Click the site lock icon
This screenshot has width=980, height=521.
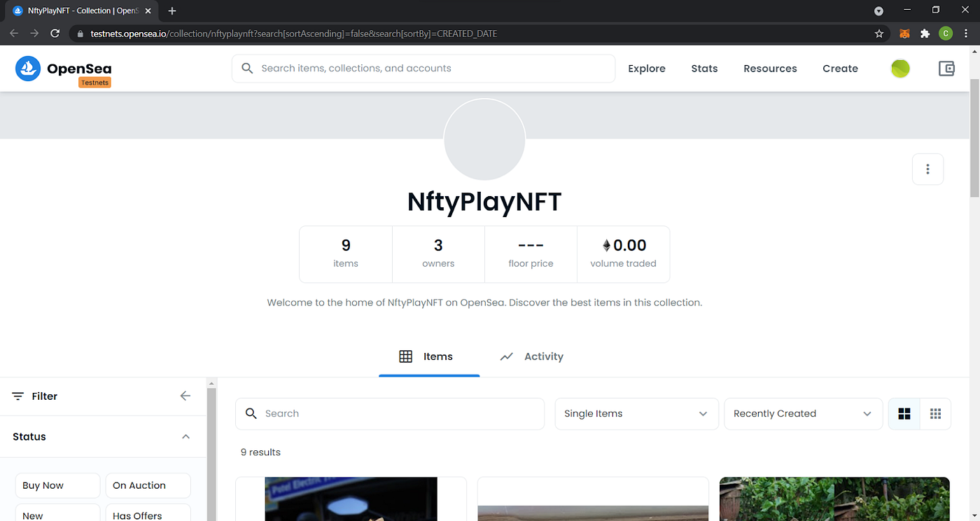pyautogui.click(x=80, y=34)
